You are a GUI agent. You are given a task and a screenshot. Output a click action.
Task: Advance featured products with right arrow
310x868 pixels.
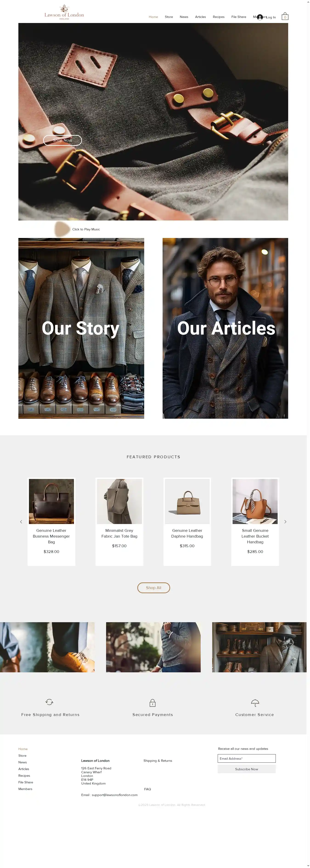point(285,522)
